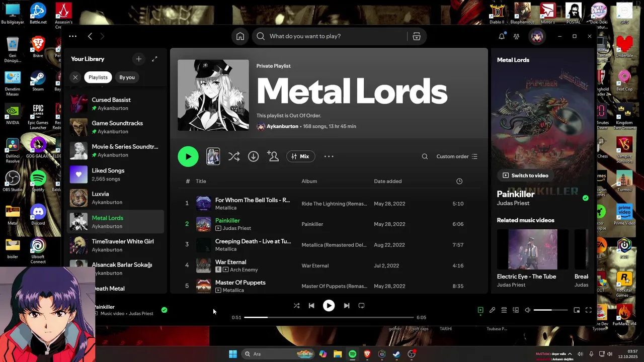Invite collaborators to the playlist

click(x=273, y=156)
